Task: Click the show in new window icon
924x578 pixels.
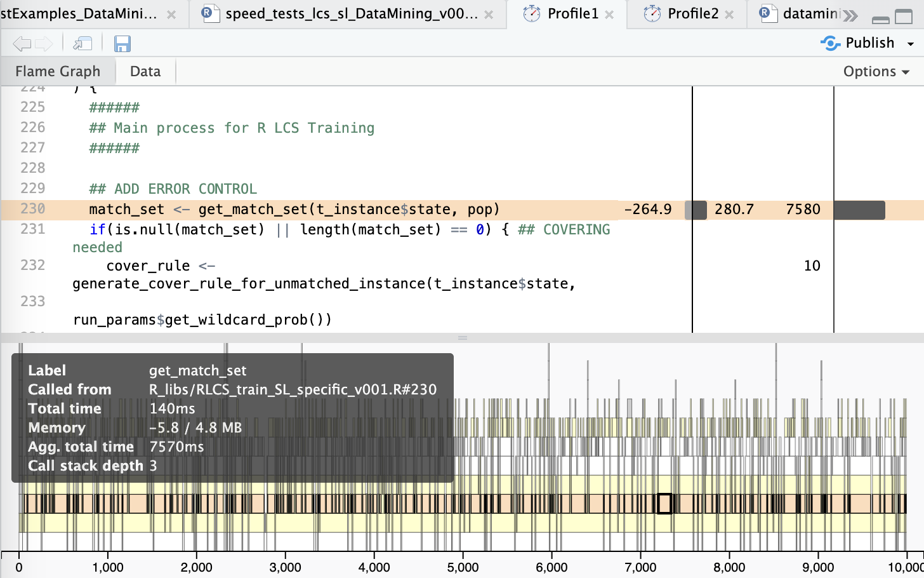Action: click(82, 44)
